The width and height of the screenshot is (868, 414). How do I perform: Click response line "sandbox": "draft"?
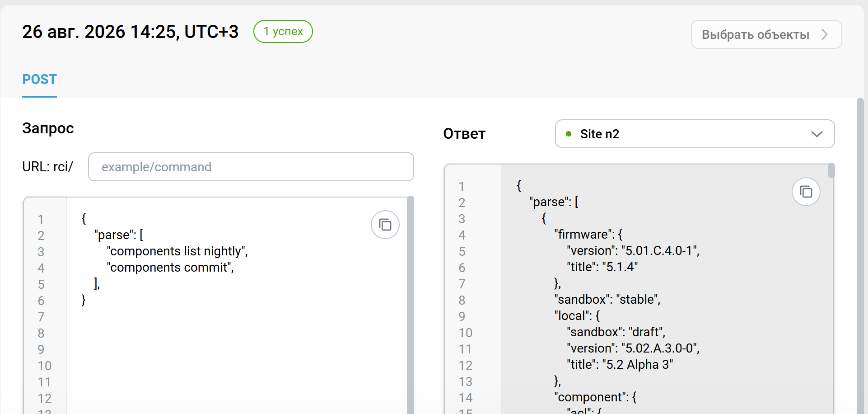coord(616,332)
